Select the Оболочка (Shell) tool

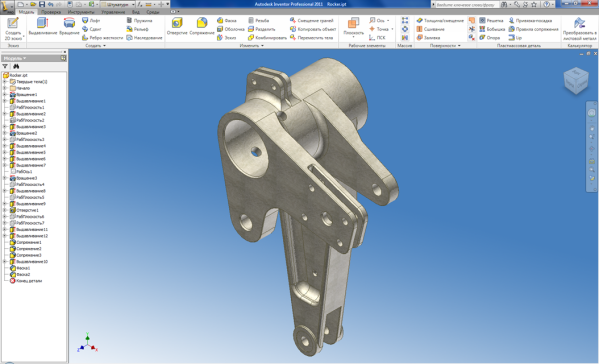[x=231, y=29]
